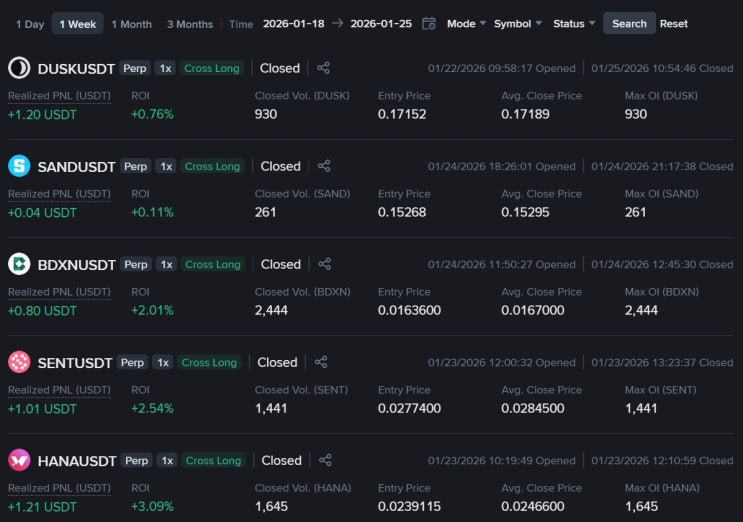Open the SANDUSDT symbol name
The width and height of the screenshot is (743, 522).
click(76, 167)
